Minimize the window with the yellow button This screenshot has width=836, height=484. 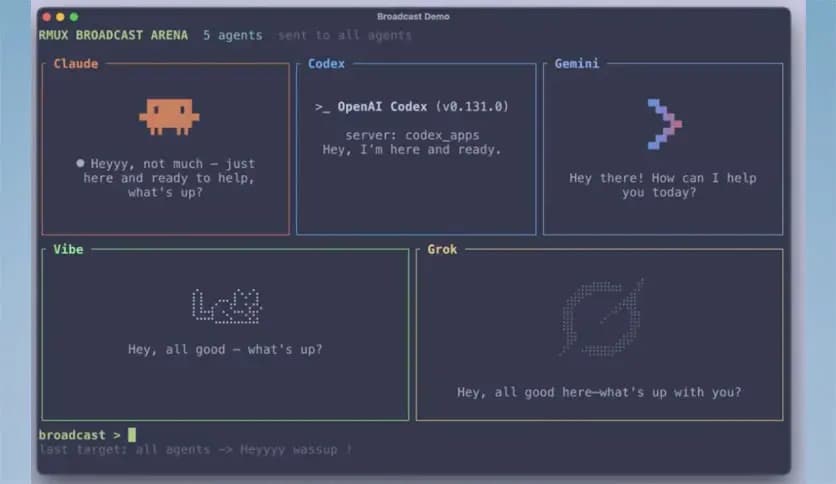pyautogui.click(x=60, y=17)
